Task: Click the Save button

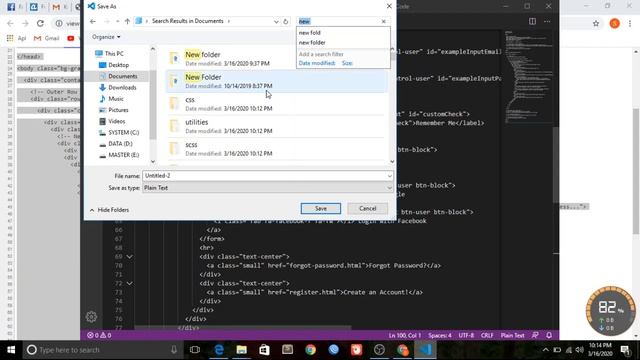Action: click(x=321, y=209)
